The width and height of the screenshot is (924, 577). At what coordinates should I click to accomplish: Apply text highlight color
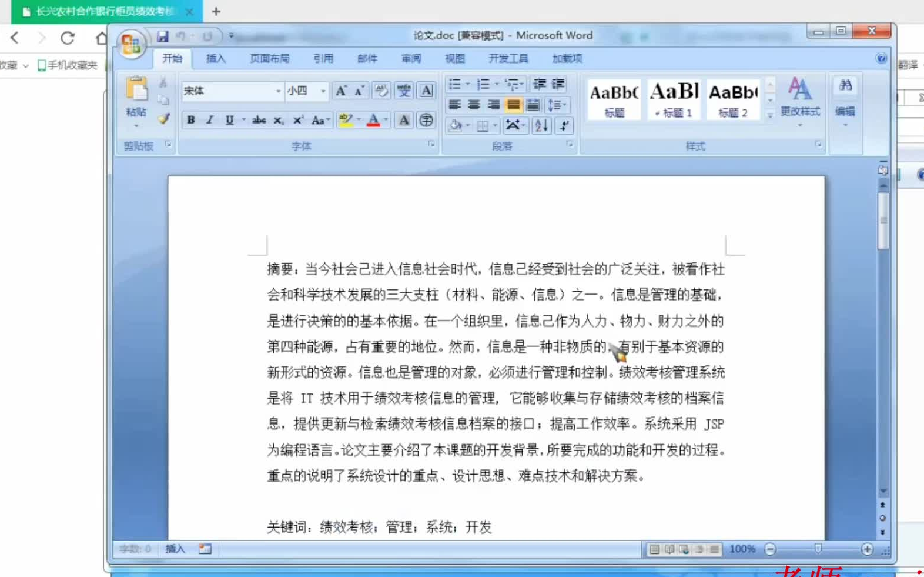coord(345,120)
